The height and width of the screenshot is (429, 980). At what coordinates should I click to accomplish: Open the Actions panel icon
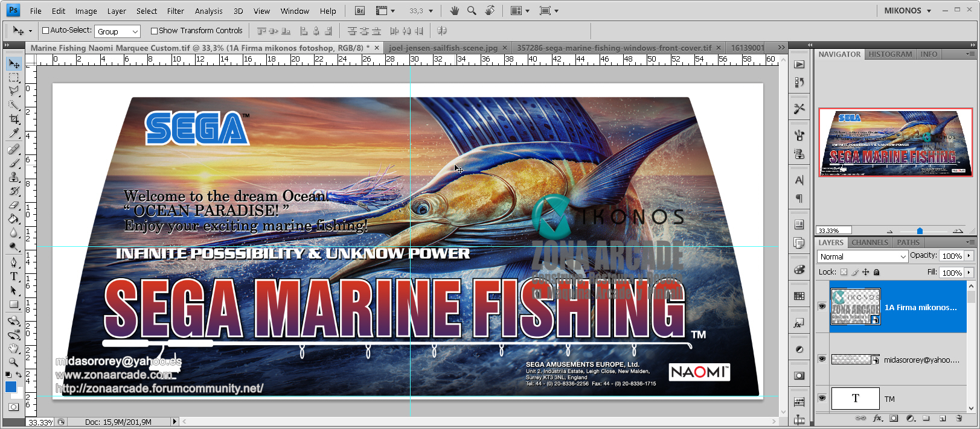tap(799, 65)
